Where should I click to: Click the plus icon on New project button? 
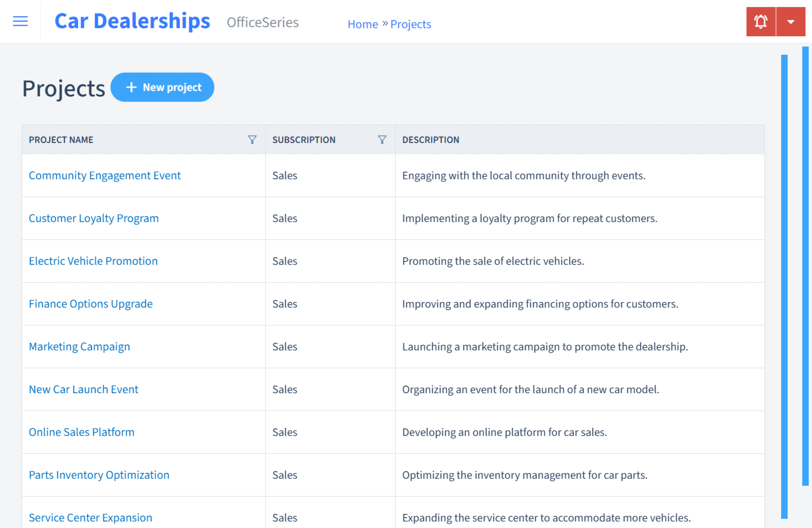point(132,87)
